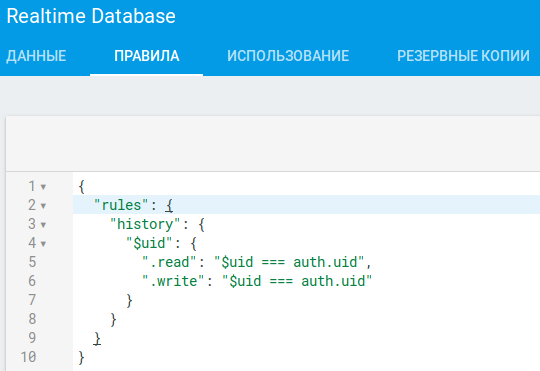Click the "history" key in the editor
The image size is (540, 371).
coord(145,224)
